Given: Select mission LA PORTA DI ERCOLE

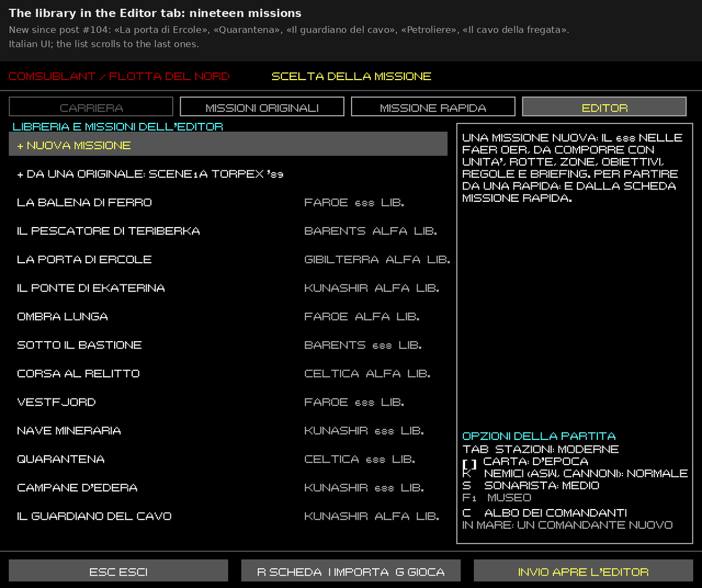Looking at the screenshot, I should point(228,259).
